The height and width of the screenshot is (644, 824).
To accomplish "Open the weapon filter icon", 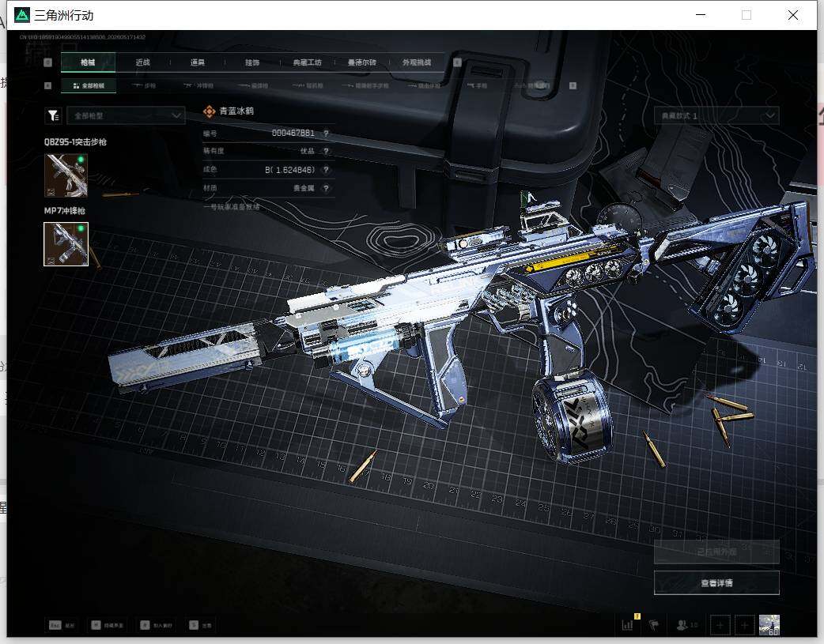I will click(x=54, y=115).
